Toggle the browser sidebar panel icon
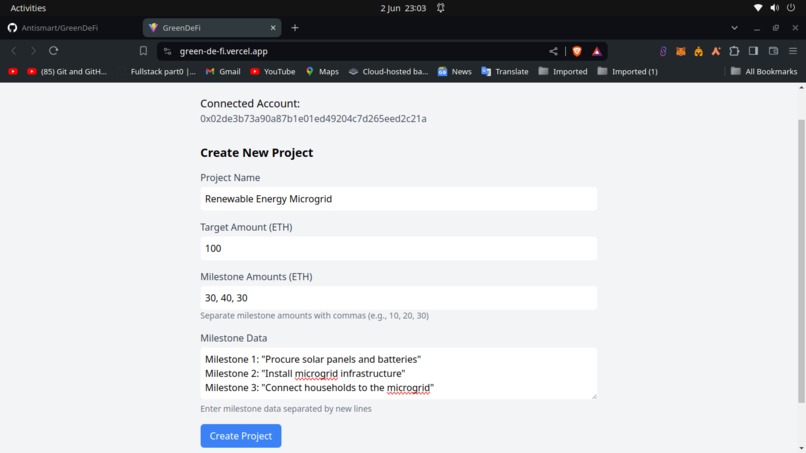This screenshot has height=453, width=806. (x=754, y=51)
